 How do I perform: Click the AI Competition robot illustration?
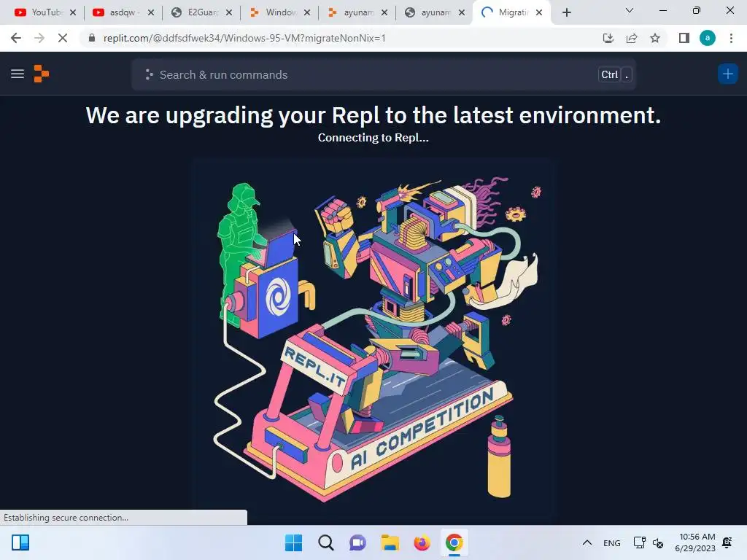point(373,339)
